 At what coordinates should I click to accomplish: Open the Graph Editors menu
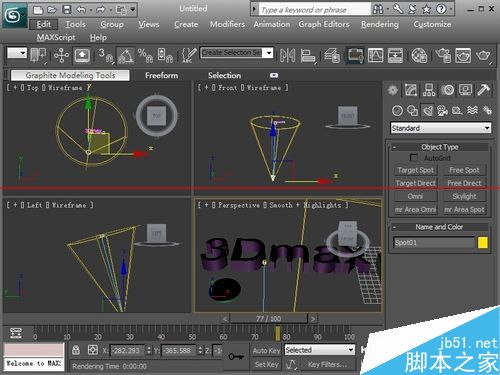coord(324,24)
